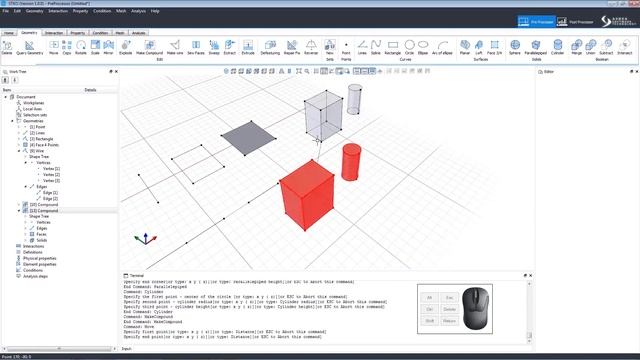
Task: Choose the Copy geometry tool
Action: [x=67, y=47]
